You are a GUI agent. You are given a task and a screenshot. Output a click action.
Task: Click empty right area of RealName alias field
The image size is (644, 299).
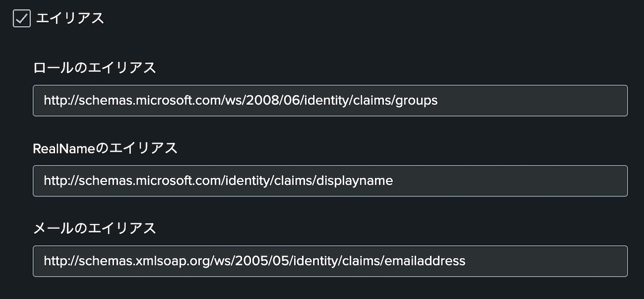coord(511,181)
